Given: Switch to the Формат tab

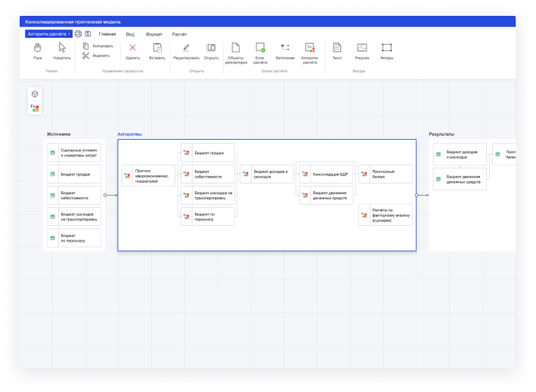Looking at the screenshot, I should 153,34.
